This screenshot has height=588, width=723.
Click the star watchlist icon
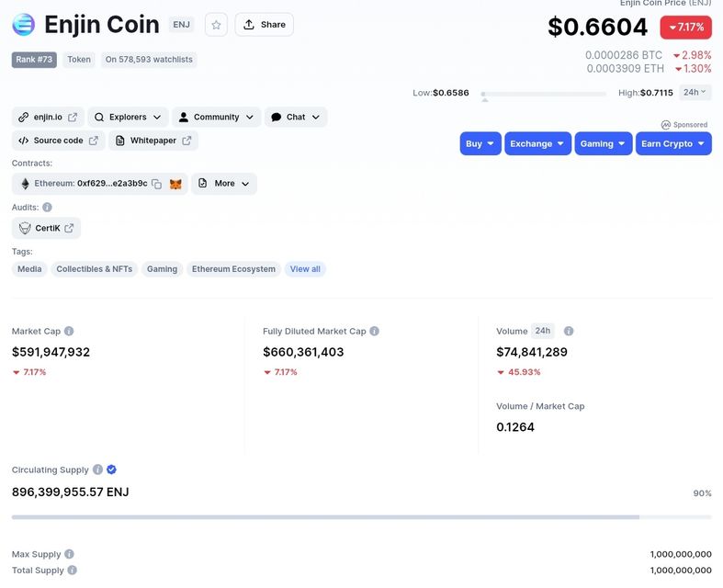coord(216,25)
